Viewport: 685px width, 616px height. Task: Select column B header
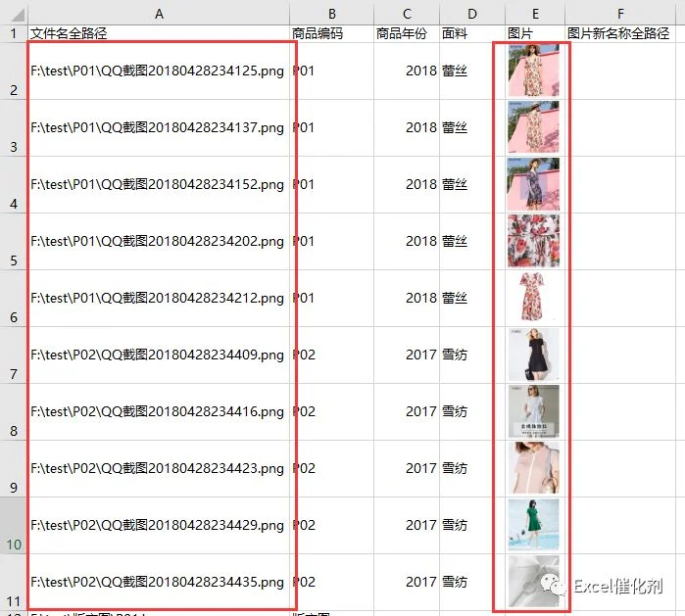click(x=331, y=14)
